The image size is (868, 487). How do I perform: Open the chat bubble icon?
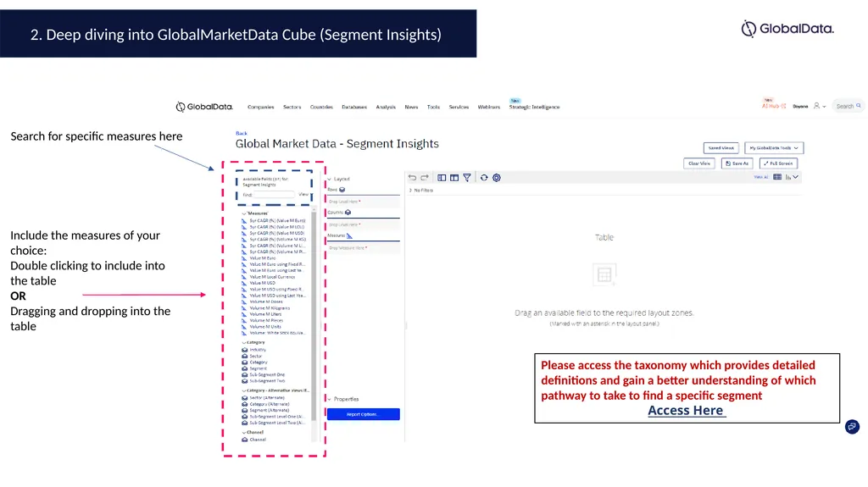tap(852, 427)
